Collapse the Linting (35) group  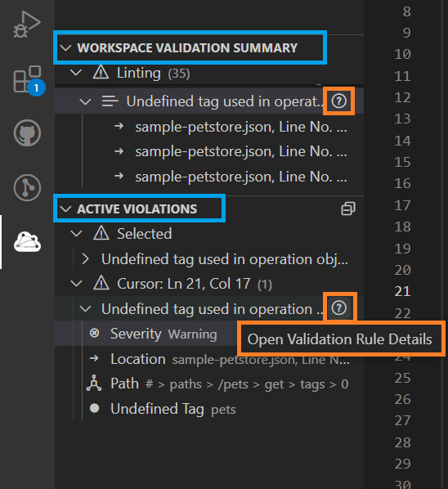tap(76, 73)
